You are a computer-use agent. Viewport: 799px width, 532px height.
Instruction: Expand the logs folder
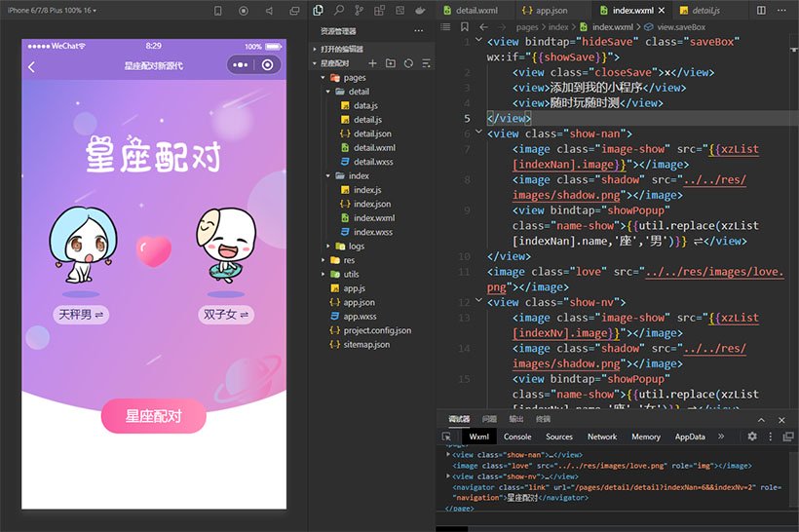(329, 247)
